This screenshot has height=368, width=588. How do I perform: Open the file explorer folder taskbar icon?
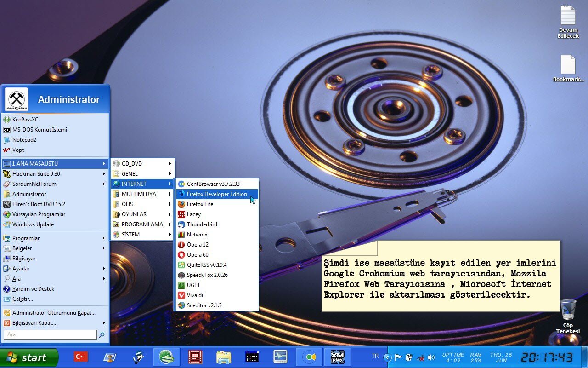click(x=224, y=357)
